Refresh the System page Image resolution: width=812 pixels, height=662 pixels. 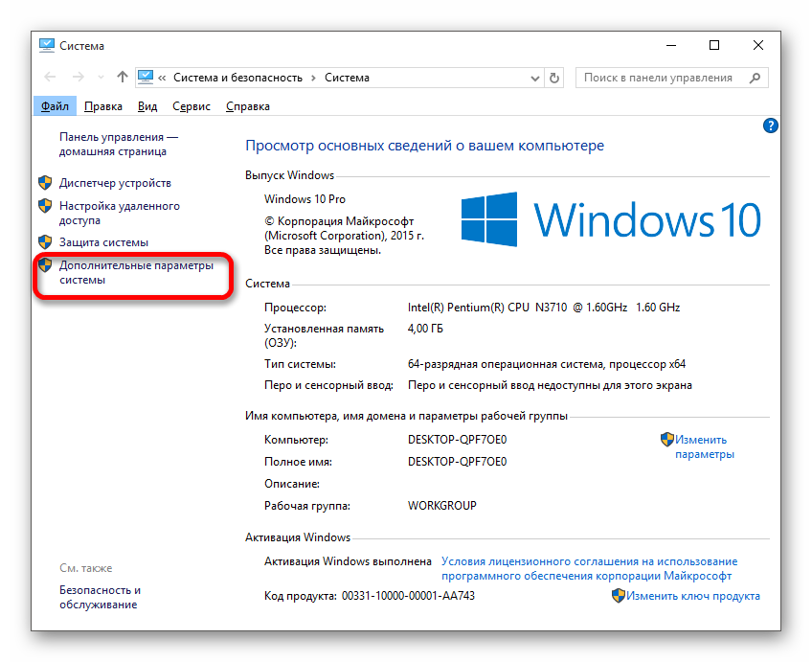pyautogui.click(x=554, y=79)
